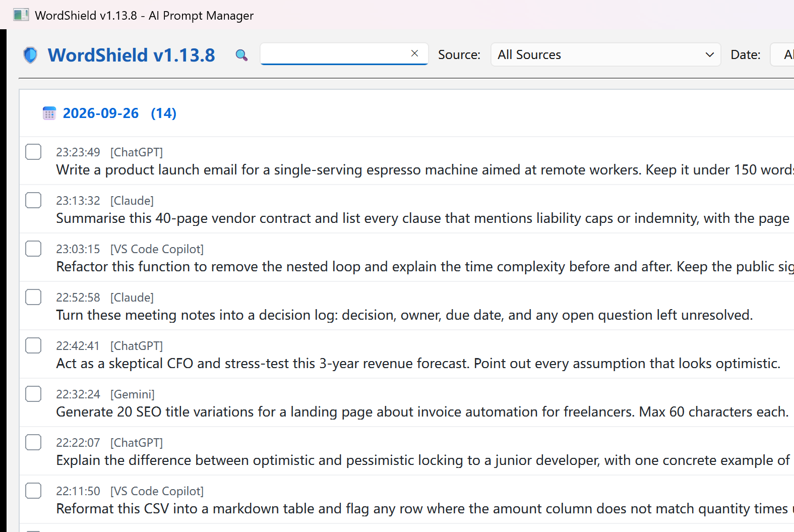Click the [VS Code Copilot] tag at 22:11:50
Image resolution: width=794 pixels, height=532 pixels.
point(157,491)
